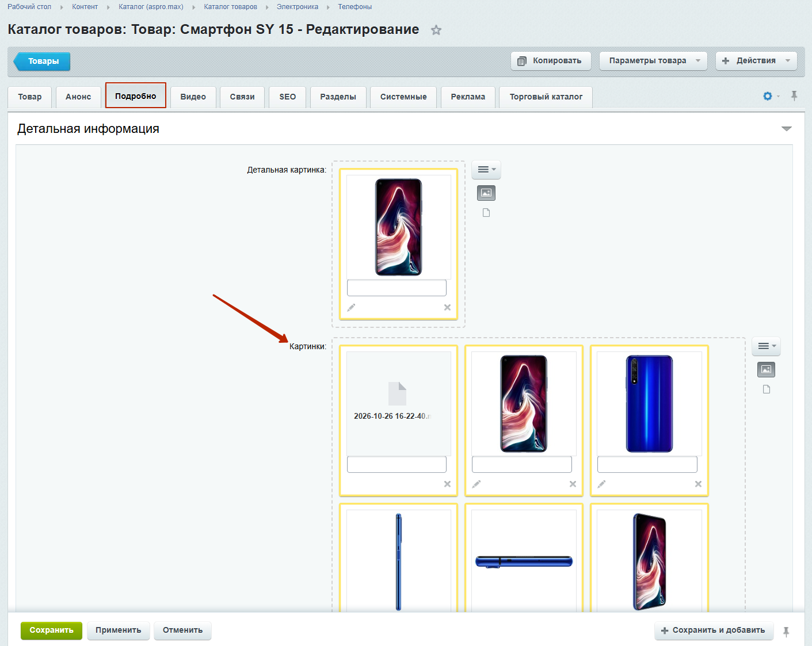
Task: Select the blue back phone thumbnail
Action: click(x=649, y=404)
